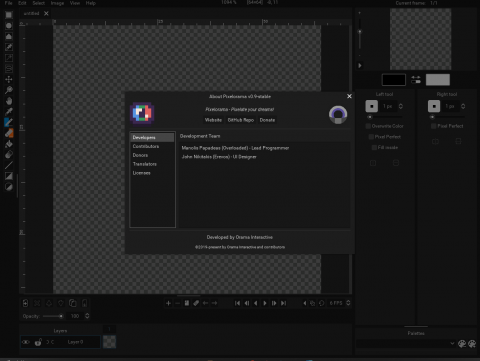480x361 pixels.
Task: Click the Donate button
Action: pyautogui.click(x=267, y=120)
